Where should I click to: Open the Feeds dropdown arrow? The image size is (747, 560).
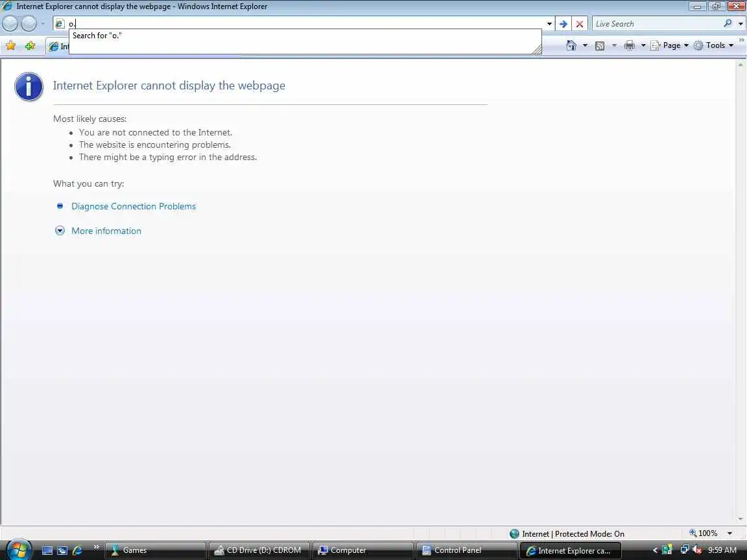614,45
